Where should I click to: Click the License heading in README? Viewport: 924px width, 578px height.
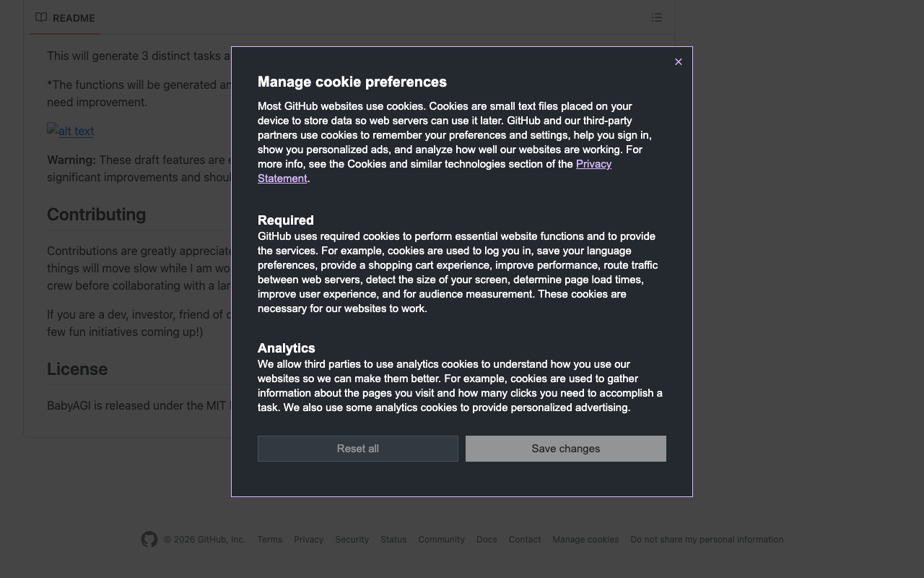[x=77, y=369]
